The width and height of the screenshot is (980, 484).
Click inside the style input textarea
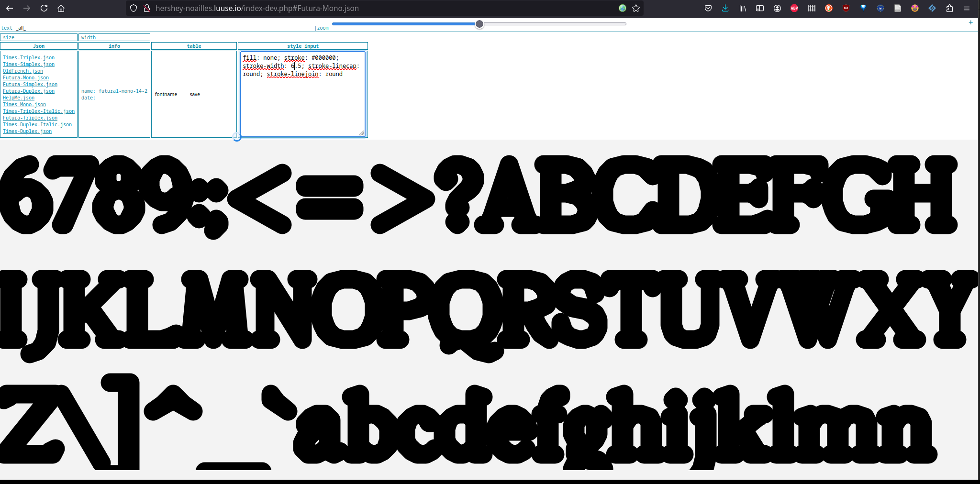click(x=302, y=105)
